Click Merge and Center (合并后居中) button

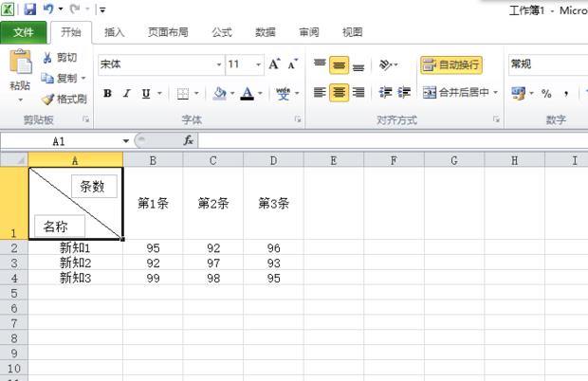(460, 93)
